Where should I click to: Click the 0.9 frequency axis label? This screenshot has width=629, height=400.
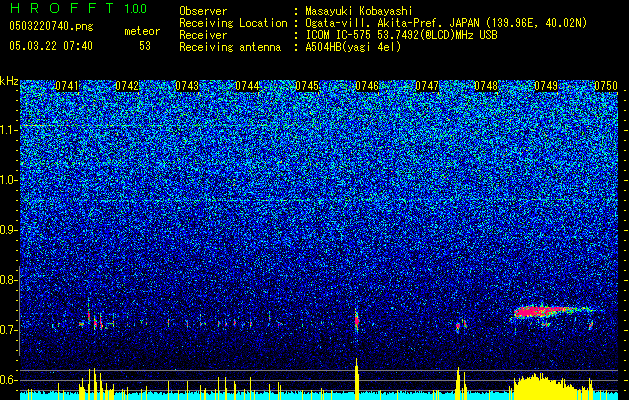[8, 230]
